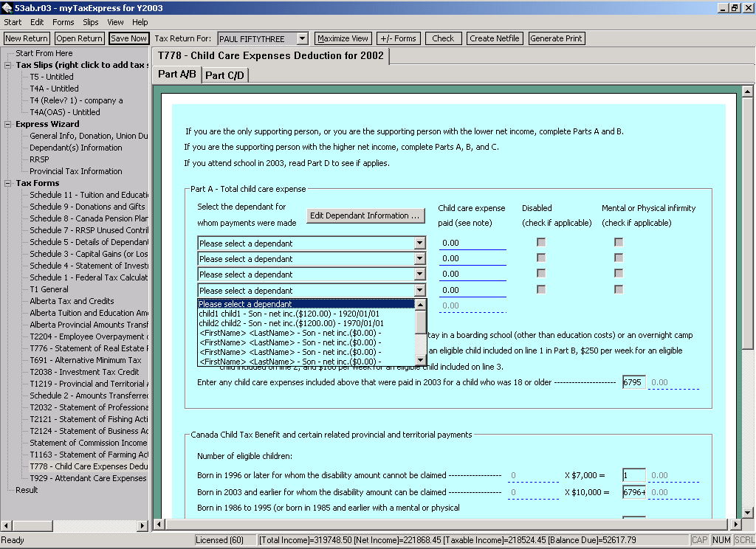Enable the fourth row Disabled checkbox
This screenshot has height=549, width=756.
pyautogui.click(x=541, y=289)
